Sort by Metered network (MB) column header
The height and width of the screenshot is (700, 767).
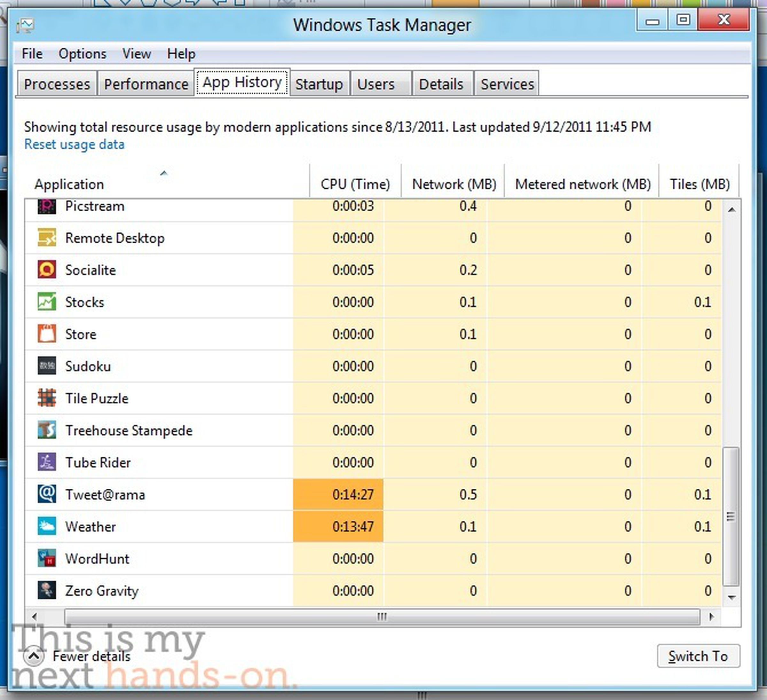tap(582, 181)
